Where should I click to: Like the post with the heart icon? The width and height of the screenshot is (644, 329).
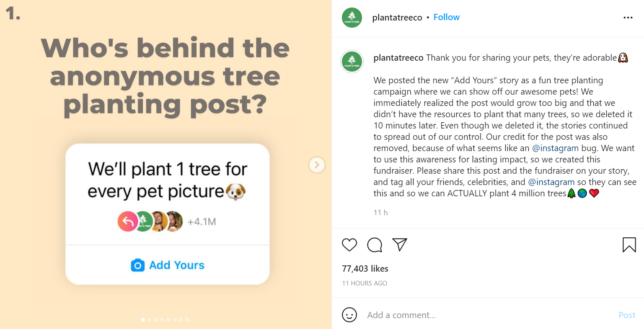point(349,245)
